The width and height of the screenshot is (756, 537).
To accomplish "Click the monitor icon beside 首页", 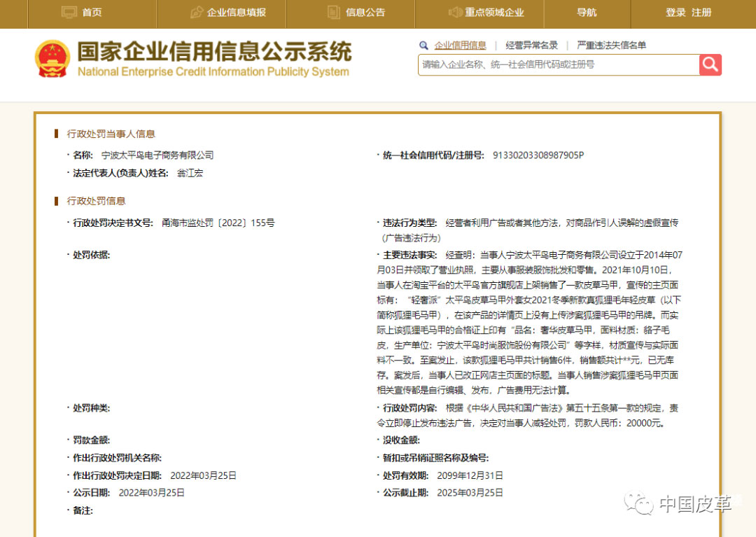I will 69,13.
